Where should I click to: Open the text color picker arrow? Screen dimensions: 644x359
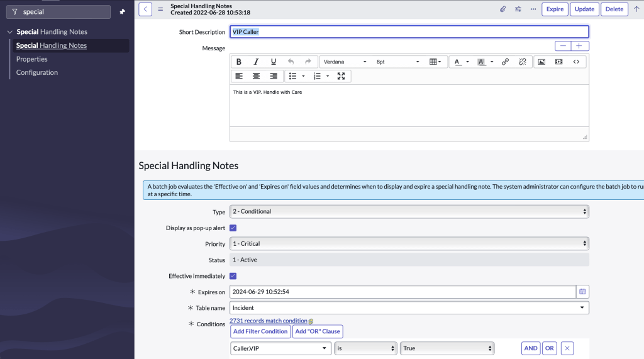pyautogui.click(x=467, y=62)
